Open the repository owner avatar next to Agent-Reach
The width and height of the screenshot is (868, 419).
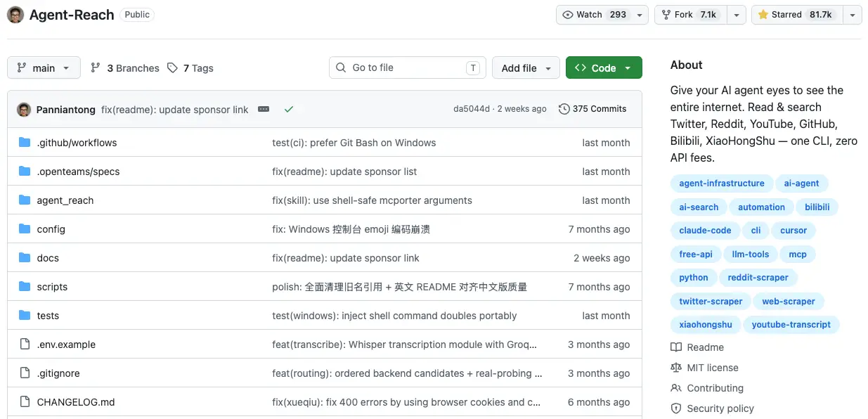point(15,15)
